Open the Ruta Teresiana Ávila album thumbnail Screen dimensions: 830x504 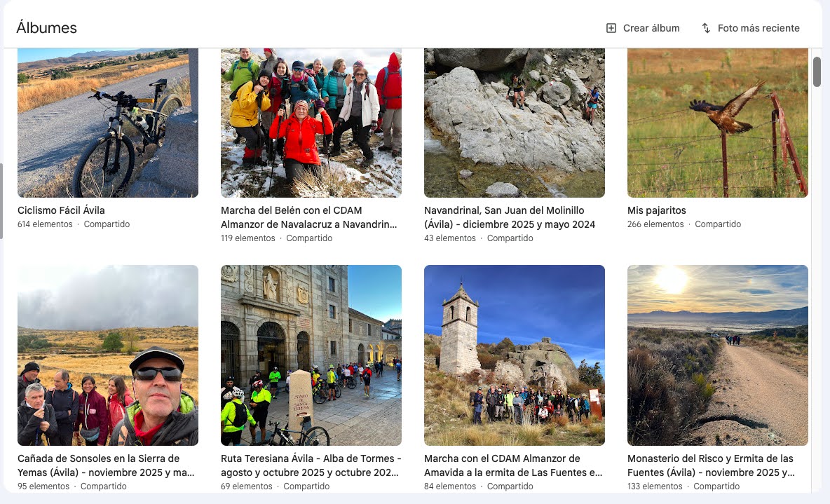[311, 355]
